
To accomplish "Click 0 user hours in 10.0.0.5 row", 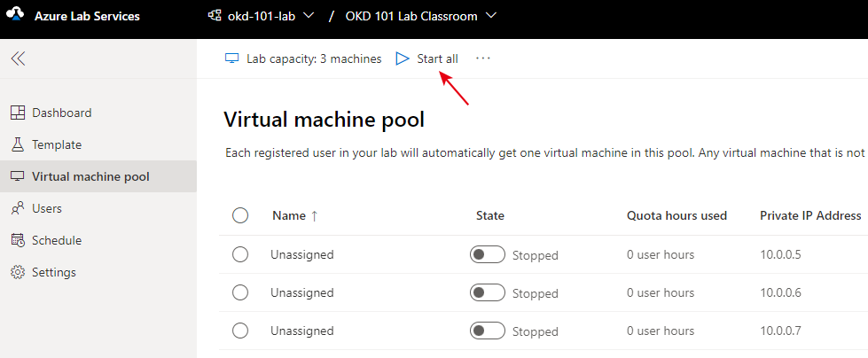I will [661, 254].
